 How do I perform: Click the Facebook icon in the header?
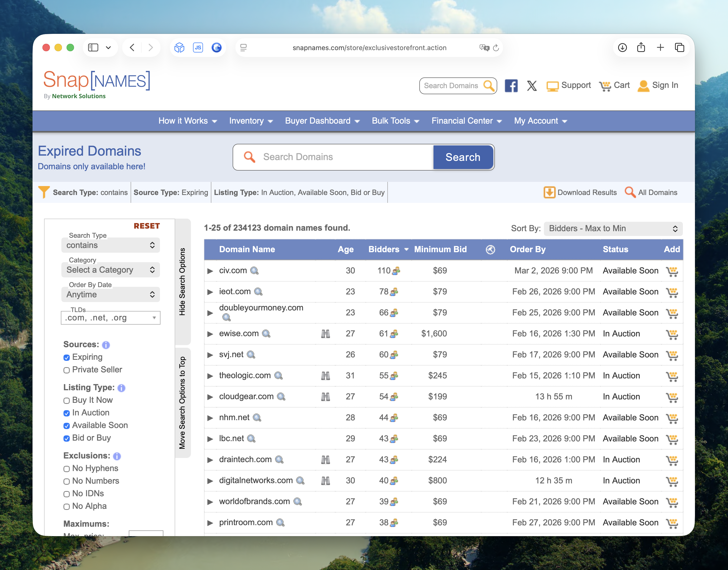(511, 86)
